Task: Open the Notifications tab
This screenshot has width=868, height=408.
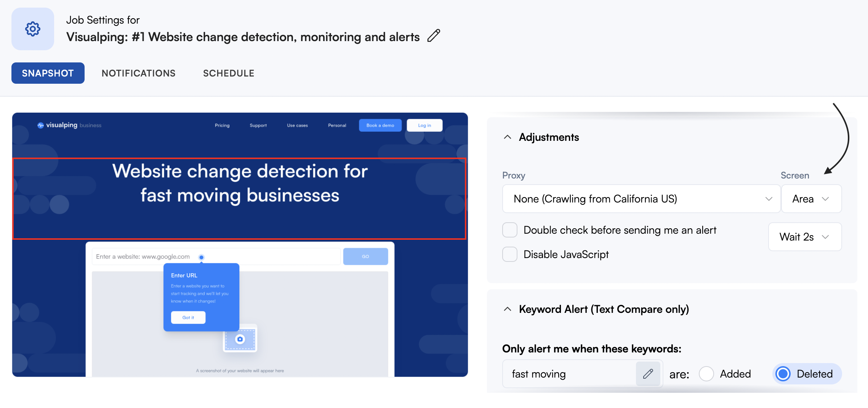Action: point(139,73)
